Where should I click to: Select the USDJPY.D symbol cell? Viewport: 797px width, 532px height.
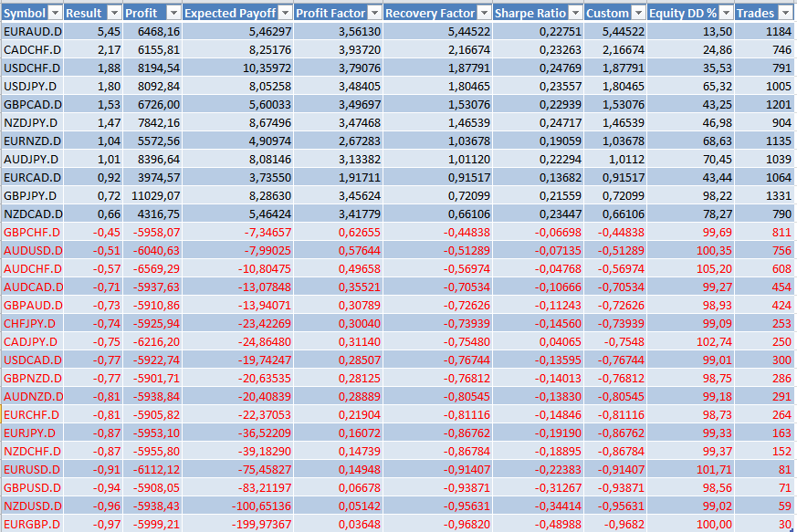pyautogui.click(x=32, y=87)
